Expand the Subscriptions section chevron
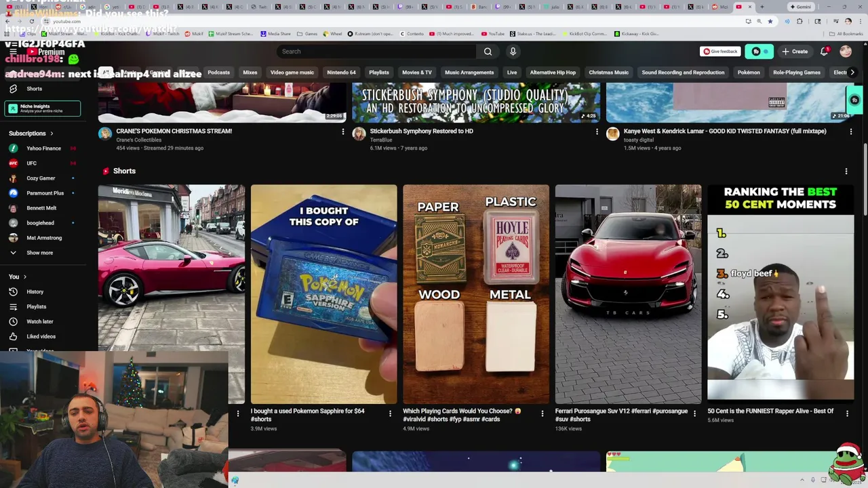Screen dimensions: 868x488 pos(52,134)
